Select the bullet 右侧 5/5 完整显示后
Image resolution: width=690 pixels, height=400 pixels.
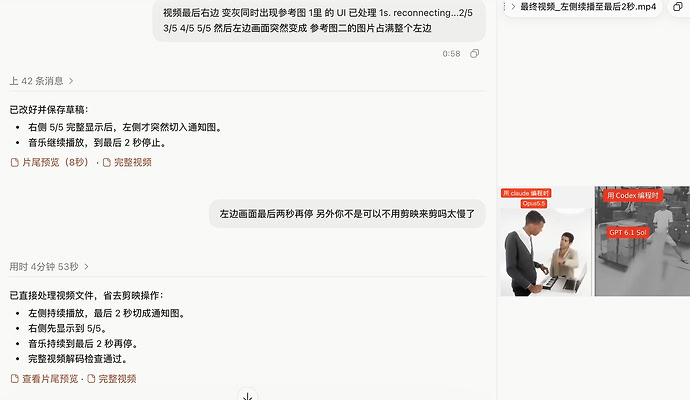[x=126, y=127]
